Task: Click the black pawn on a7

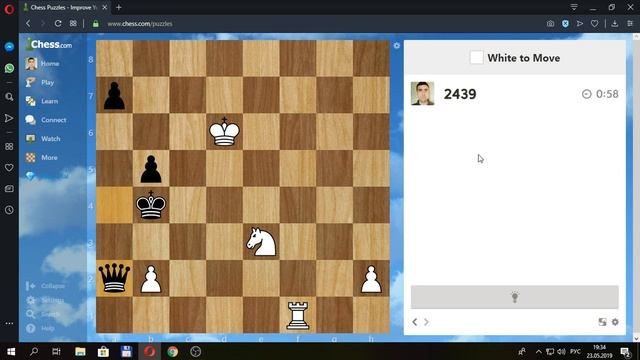Action: [114, 96]
